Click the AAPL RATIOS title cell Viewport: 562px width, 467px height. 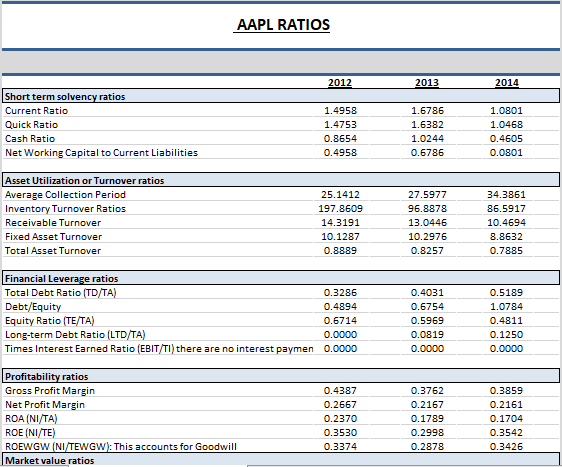click(x=283, y=25)
